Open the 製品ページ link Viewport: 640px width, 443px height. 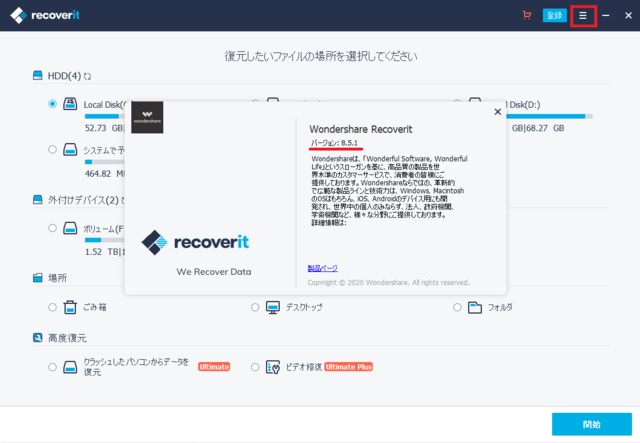[322, 268]
